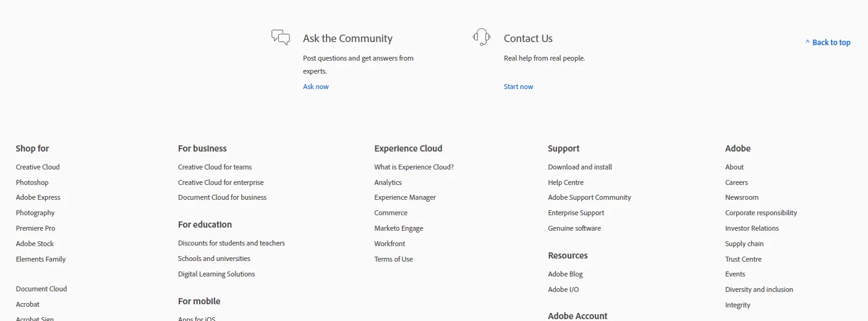Open the Adobe Stock link

[35, 244]
